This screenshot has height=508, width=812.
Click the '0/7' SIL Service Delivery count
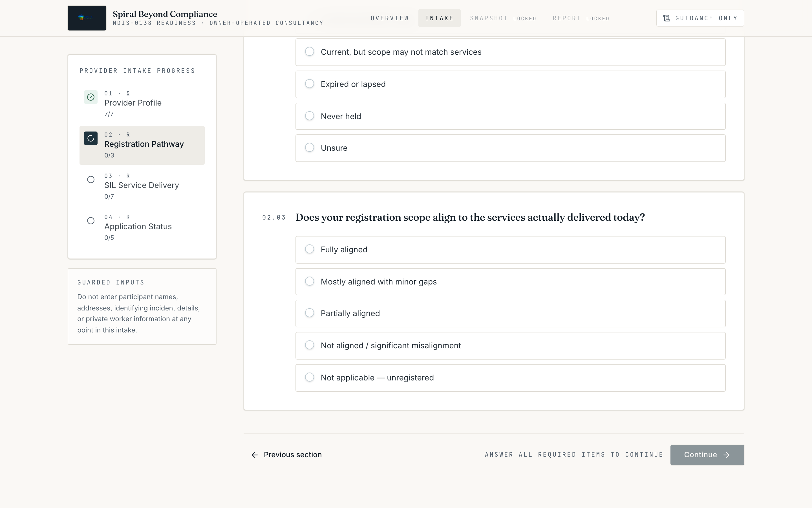coord(109,196)
